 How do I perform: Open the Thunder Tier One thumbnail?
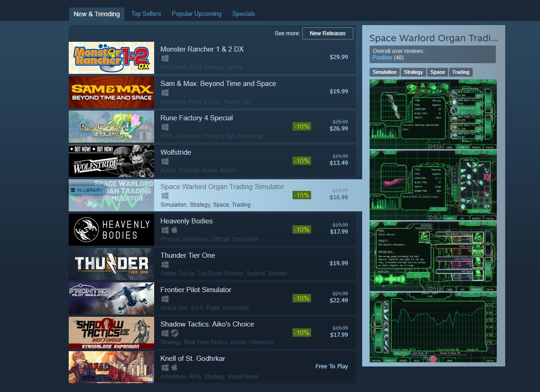111,264
